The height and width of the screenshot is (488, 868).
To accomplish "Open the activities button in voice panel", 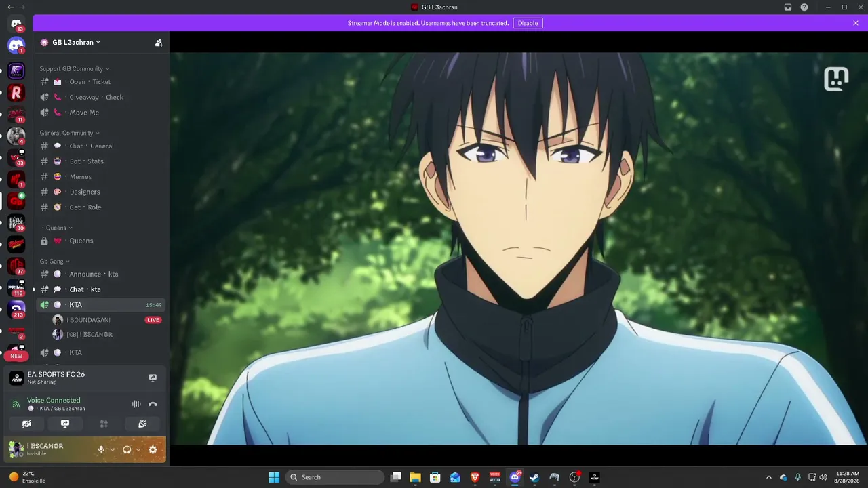I will coord(104,424).
